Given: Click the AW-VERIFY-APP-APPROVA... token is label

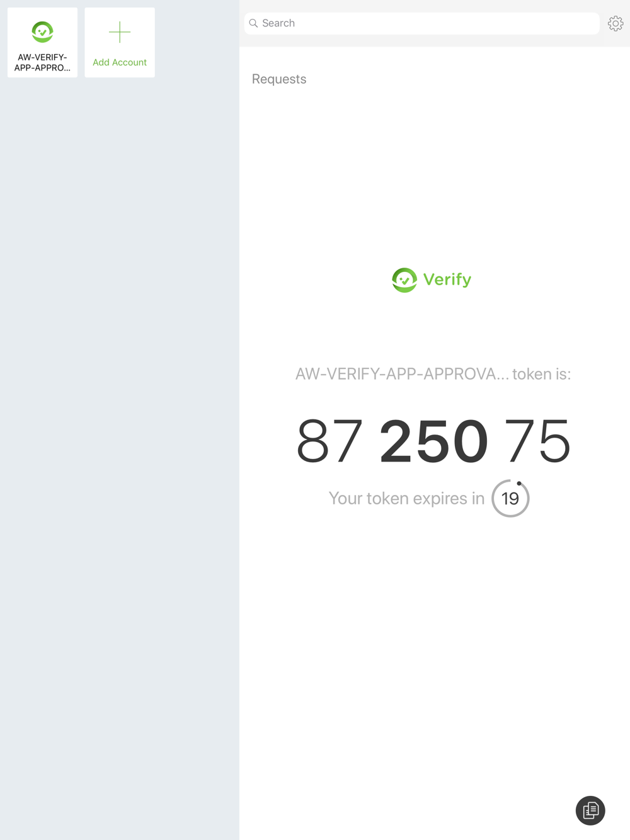Looking at the screenshot, I should (433, 374).
